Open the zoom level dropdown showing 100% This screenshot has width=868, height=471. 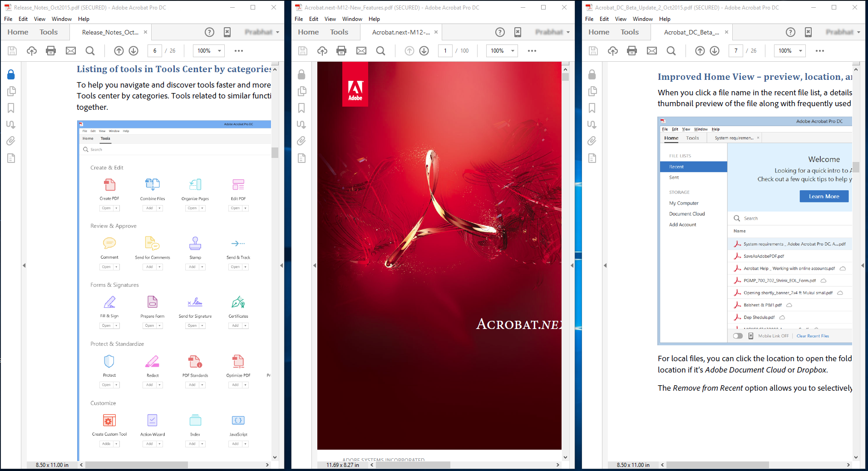click(x=208, y=51)
